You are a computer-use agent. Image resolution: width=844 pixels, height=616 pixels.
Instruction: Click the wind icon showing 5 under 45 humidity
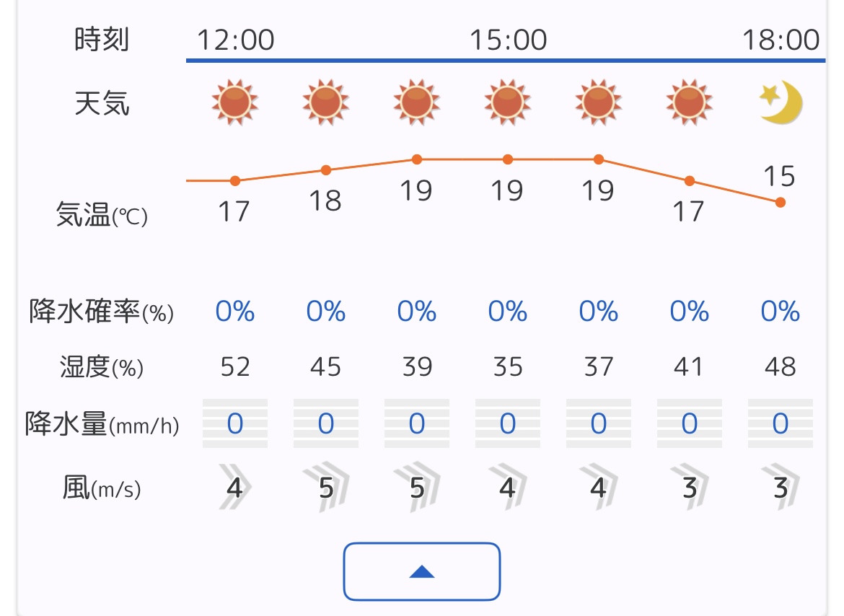pyautogui.click(x=325, y=488)
